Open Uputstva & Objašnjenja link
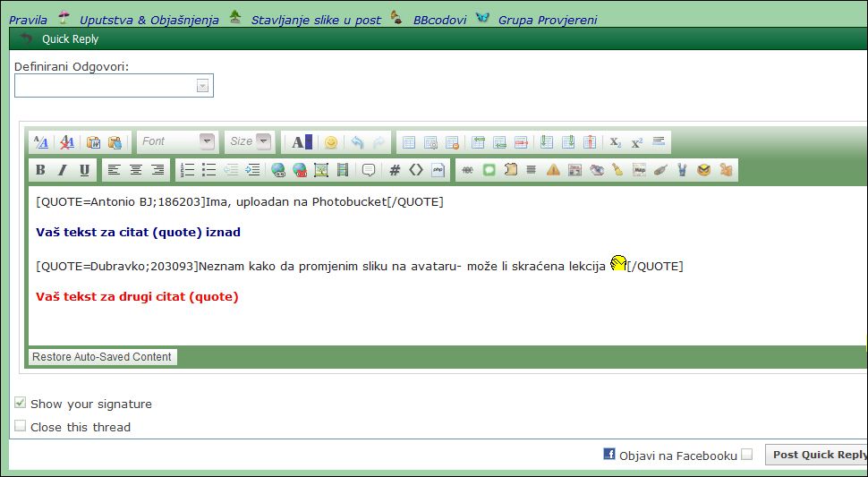868x477 pixels. click(149, 20)
